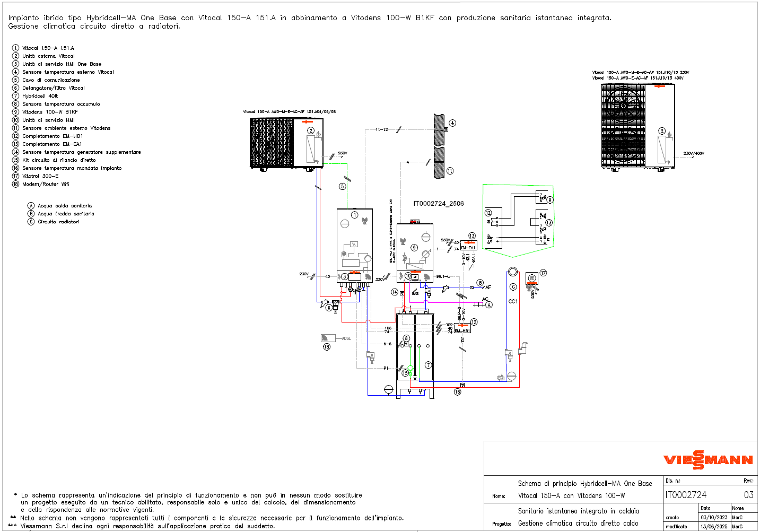Click legend entry 'Sensore temperatura generatore supplementare'

click(x=82, y=152)
